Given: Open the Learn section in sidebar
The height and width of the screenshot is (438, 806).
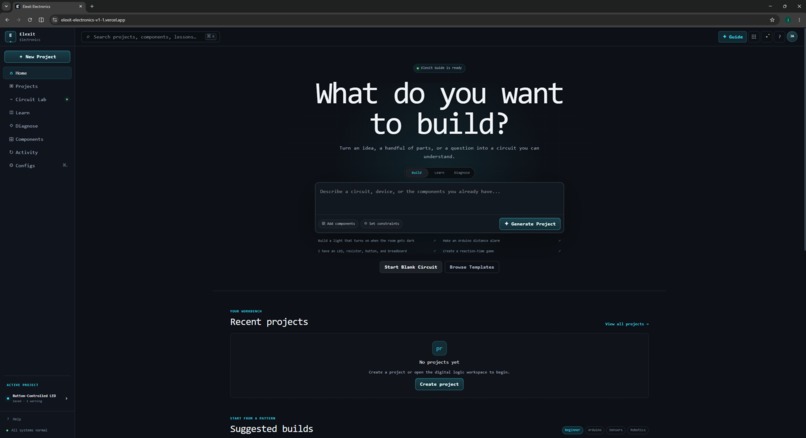Looking at the screenshot, I should click(38, 113).
